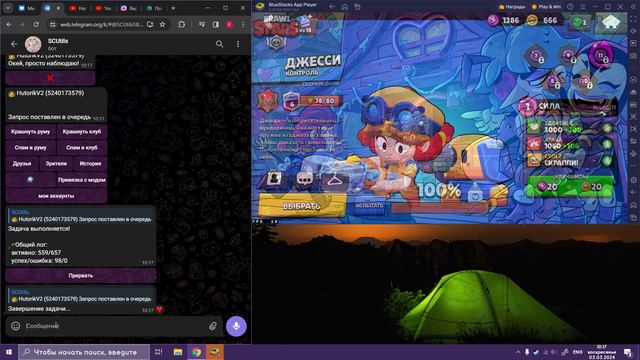
Task: Click the мои аккаунты bot button
Action: point(56,196)
